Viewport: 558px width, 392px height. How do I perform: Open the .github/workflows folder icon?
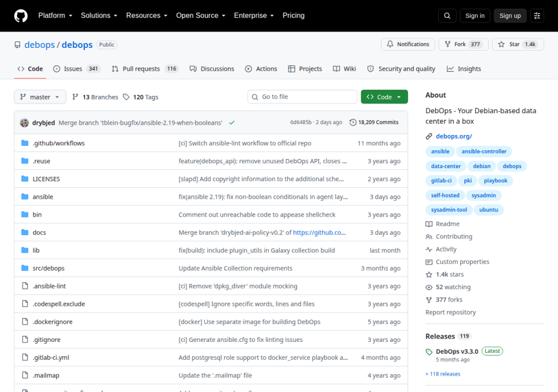[x=25, y=143]
